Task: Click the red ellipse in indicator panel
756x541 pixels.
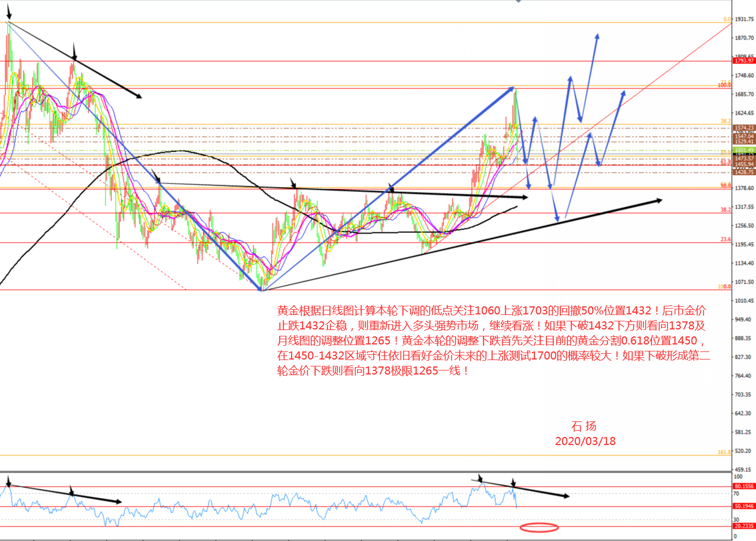Action: click(539, 527)
